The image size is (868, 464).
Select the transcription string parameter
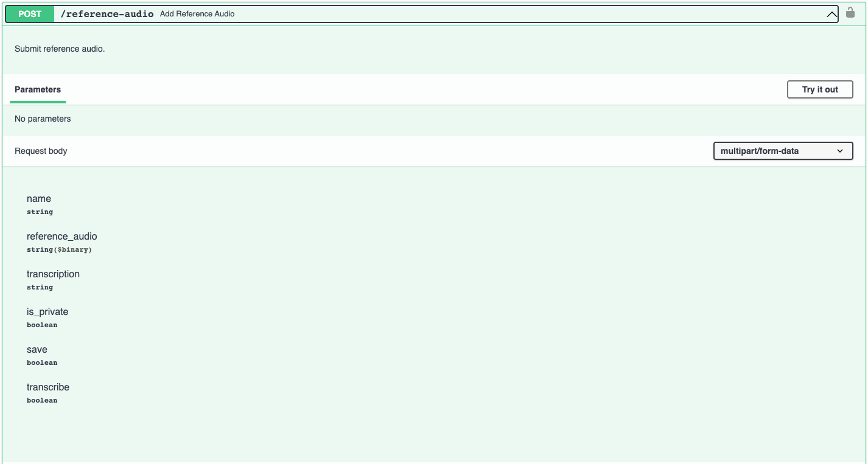(53, 274)
